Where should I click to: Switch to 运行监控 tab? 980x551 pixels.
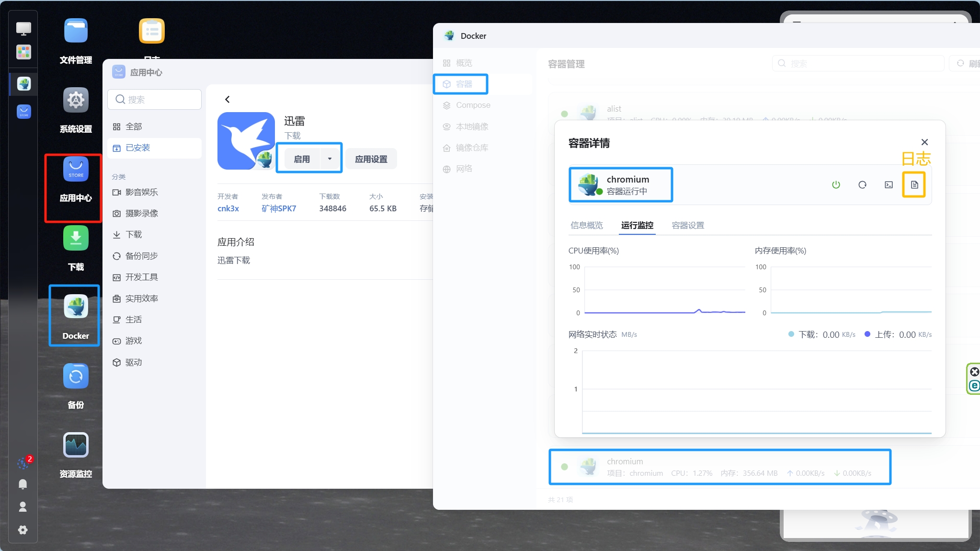pos(637,225)
